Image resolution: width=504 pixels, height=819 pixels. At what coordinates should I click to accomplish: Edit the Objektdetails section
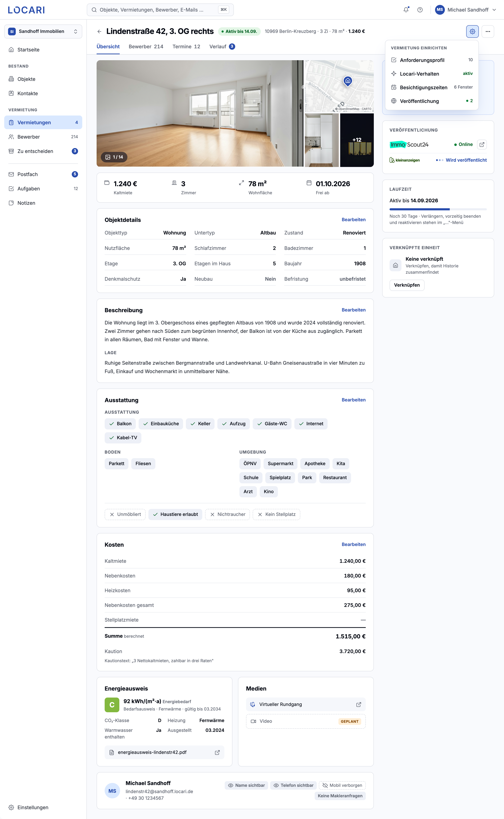(x=353, y=220)
